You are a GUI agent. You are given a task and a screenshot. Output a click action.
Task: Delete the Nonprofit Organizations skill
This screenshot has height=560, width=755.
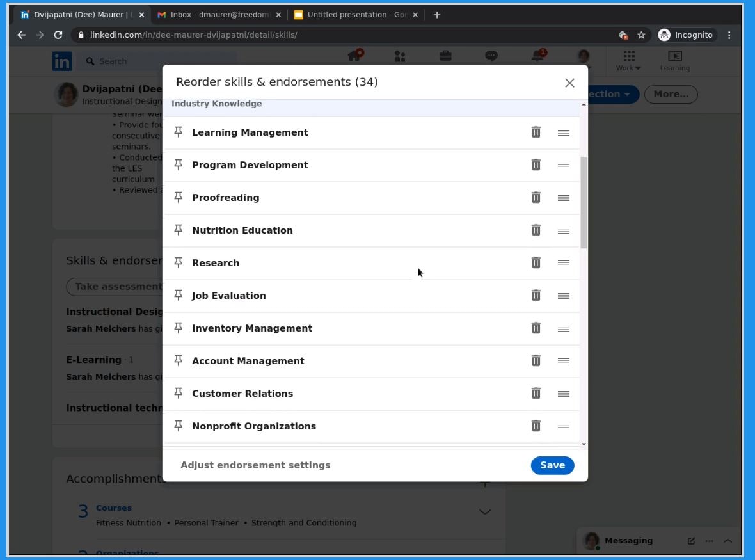coord(536,426)
